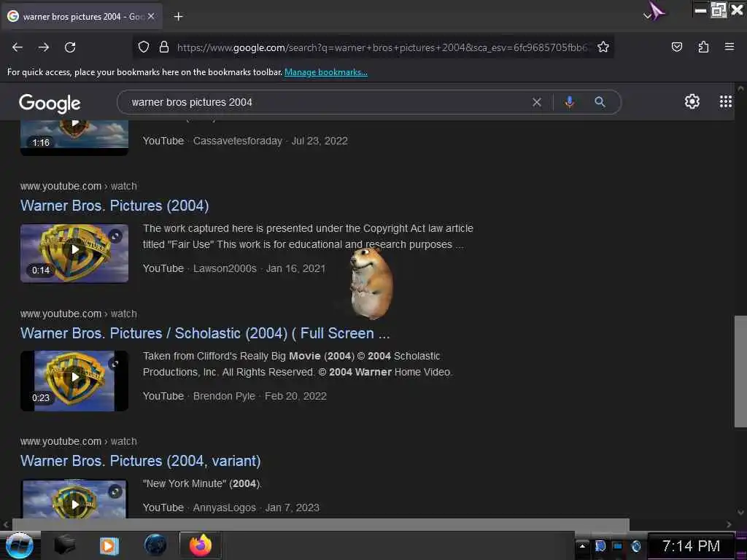Go forward using the browser forward arrow
The height and width of the screenshot is (560, 747).
tap(44, 47)
